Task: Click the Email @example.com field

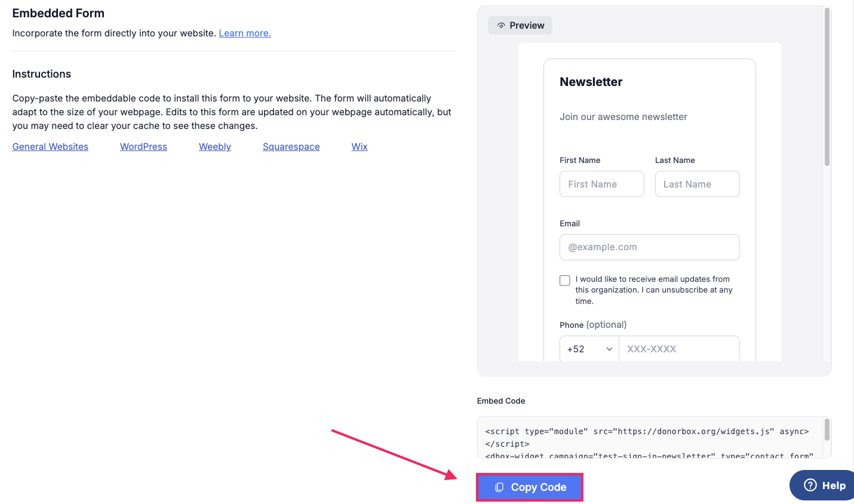Action: click(650, 247)
